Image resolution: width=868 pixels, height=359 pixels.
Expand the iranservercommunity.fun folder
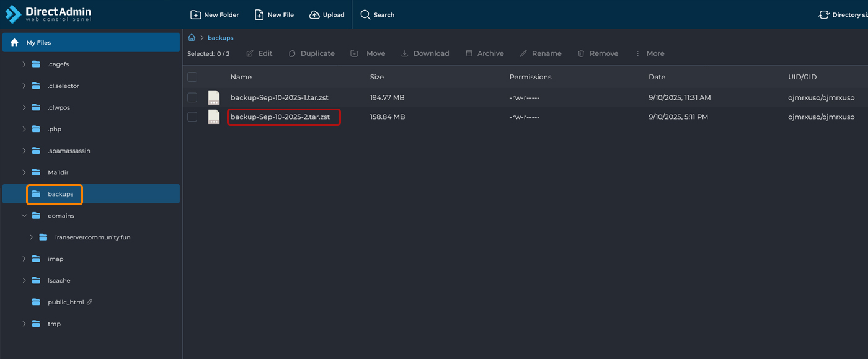tap(31, 237)
